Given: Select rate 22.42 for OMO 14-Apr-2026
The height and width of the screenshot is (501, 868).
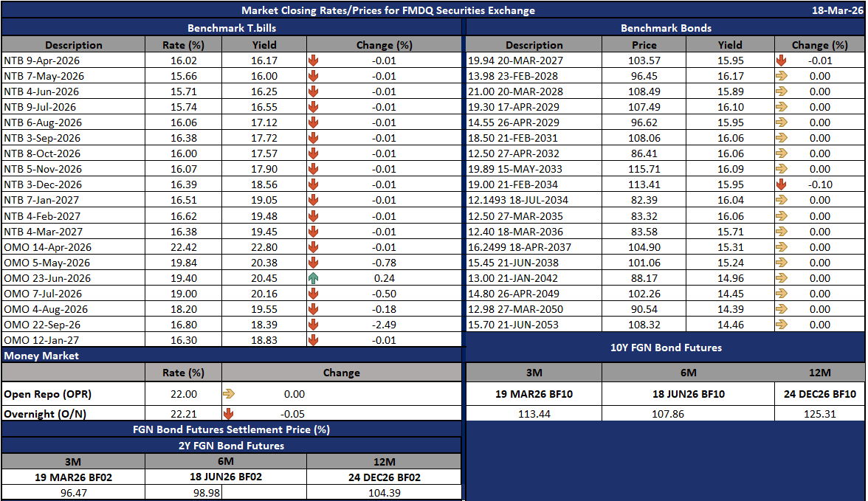Looking at the screenshot, I should [x=183, y=247].
